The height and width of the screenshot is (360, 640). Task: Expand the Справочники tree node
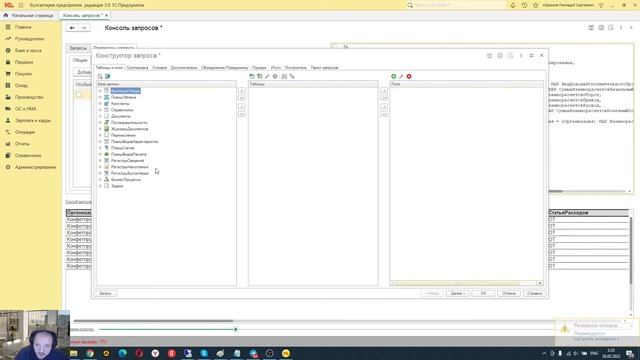click(100, 110)
